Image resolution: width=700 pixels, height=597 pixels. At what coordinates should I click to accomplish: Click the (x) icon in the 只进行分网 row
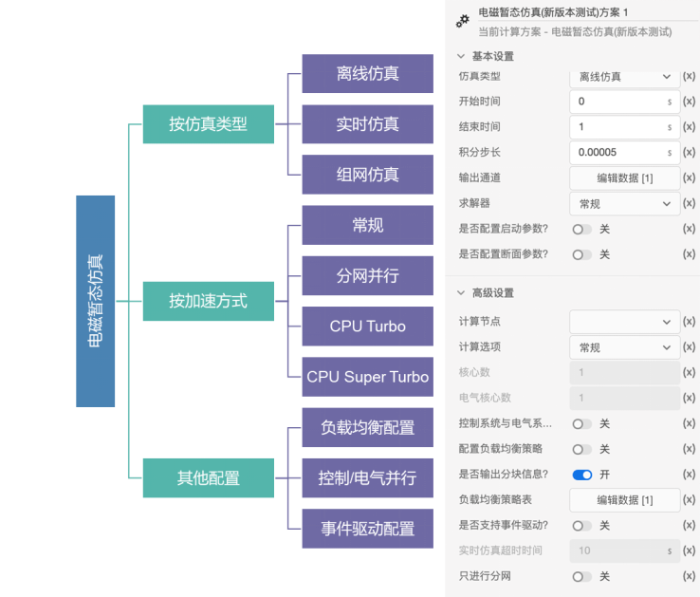pos(690,576)
